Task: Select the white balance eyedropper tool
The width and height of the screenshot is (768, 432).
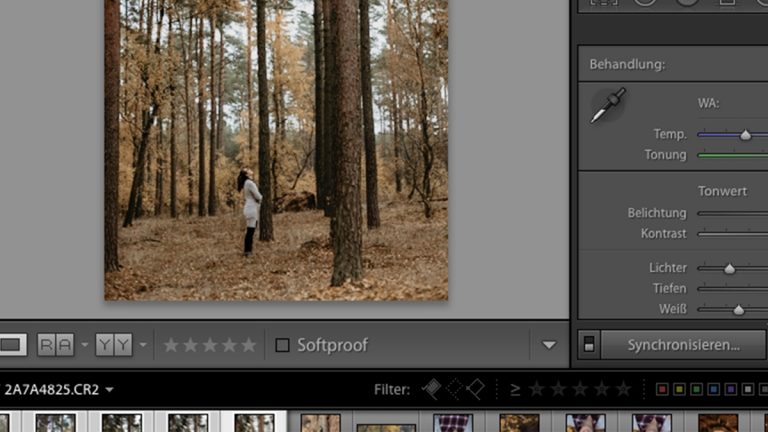Action: point(607,105)
